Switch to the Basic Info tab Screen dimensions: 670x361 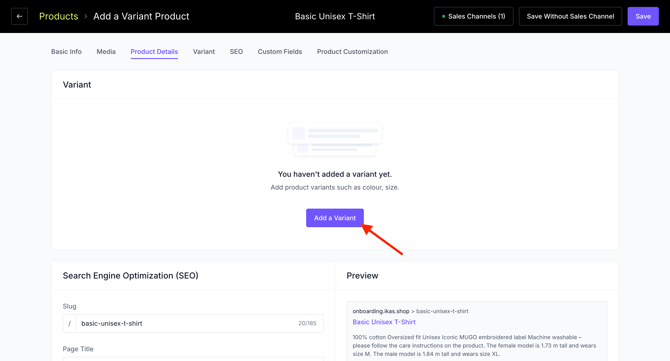coord(66,52)
